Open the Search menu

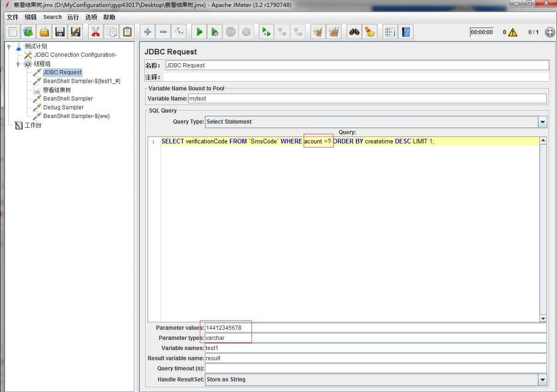pos(53,17)
